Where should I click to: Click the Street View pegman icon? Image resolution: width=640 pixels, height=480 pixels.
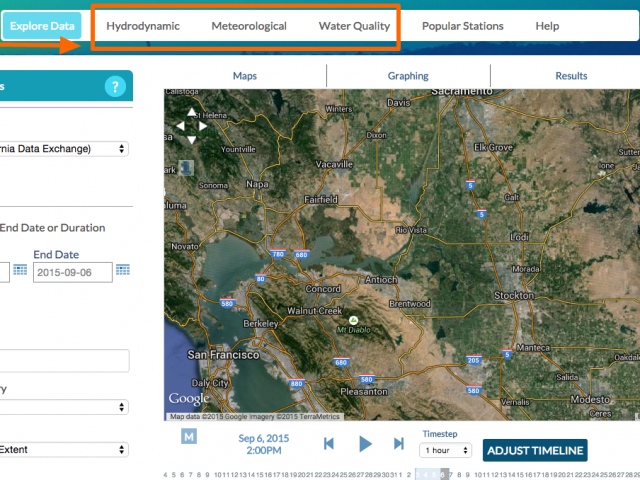[185, 168]
